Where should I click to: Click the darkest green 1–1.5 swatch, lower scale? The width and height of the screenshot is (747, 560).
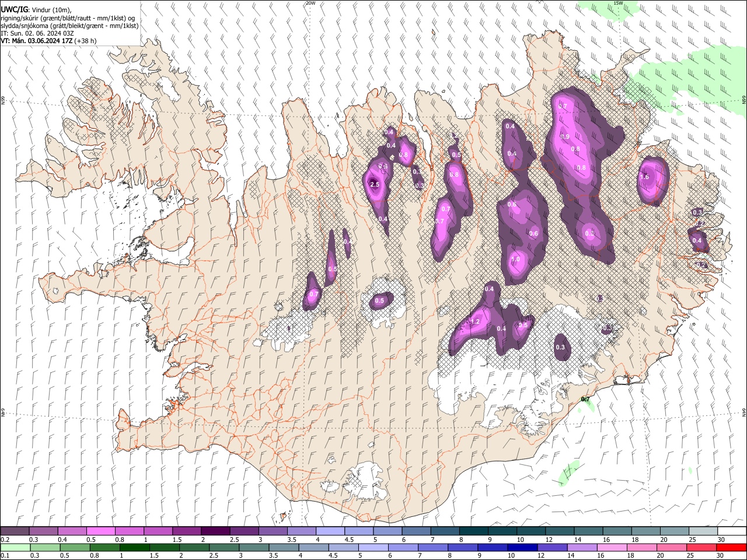(134, 547)
